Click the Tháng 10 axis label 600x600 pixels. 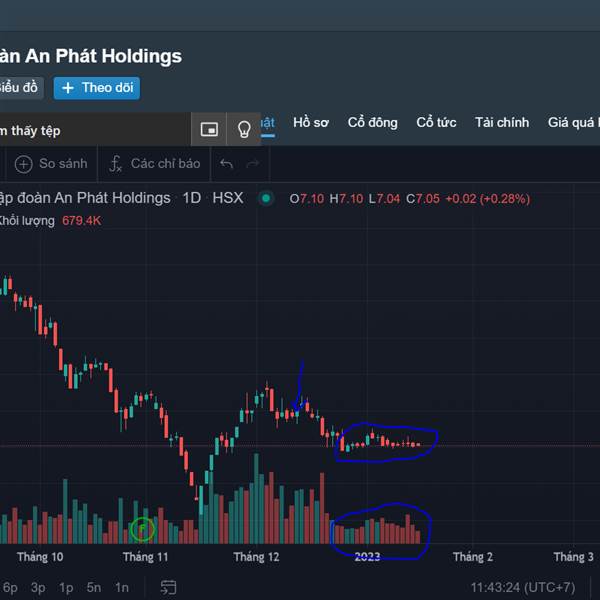pos(40,557)
